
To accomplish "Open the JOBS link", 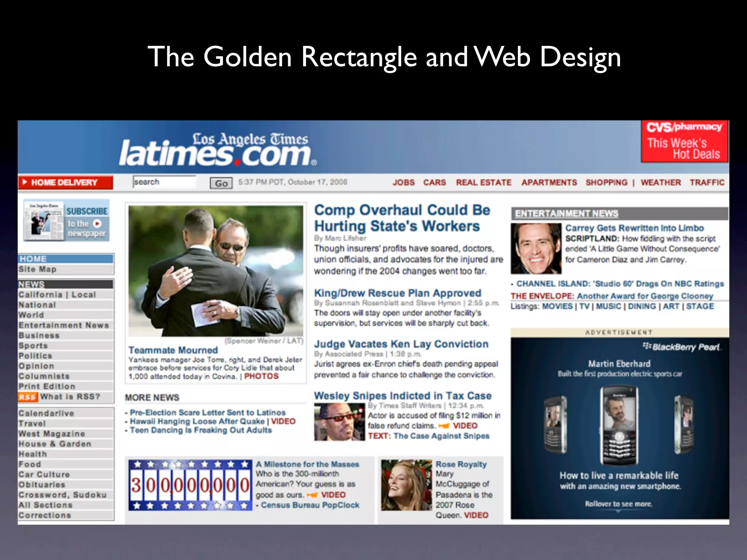I will [x=403, y=182].
